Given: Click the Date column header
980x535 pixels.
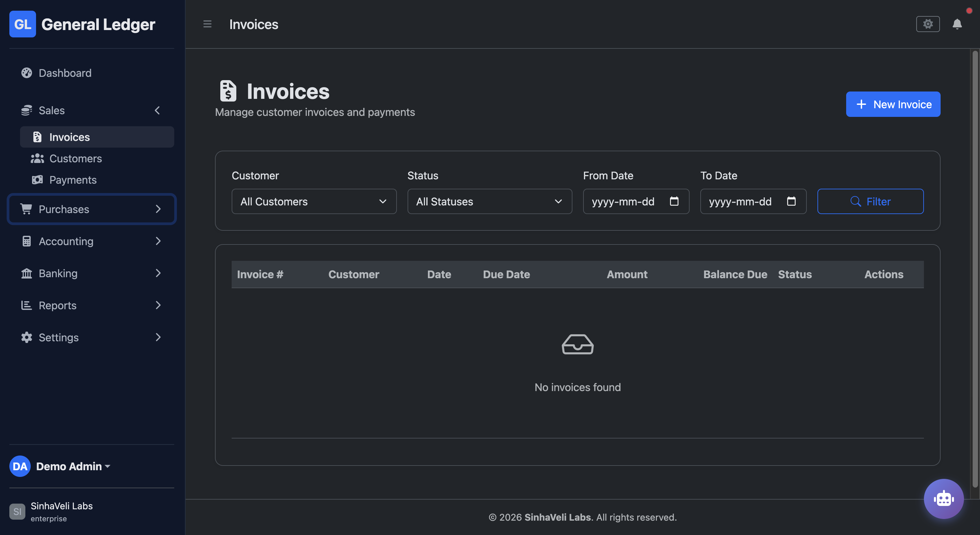Looking at the screenshot, I should (439, 274).
